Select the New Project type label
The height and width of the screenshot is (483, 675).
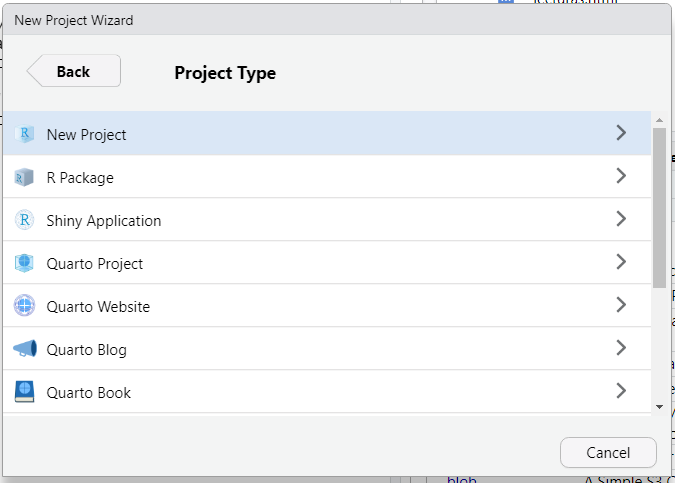pos(87,135)
